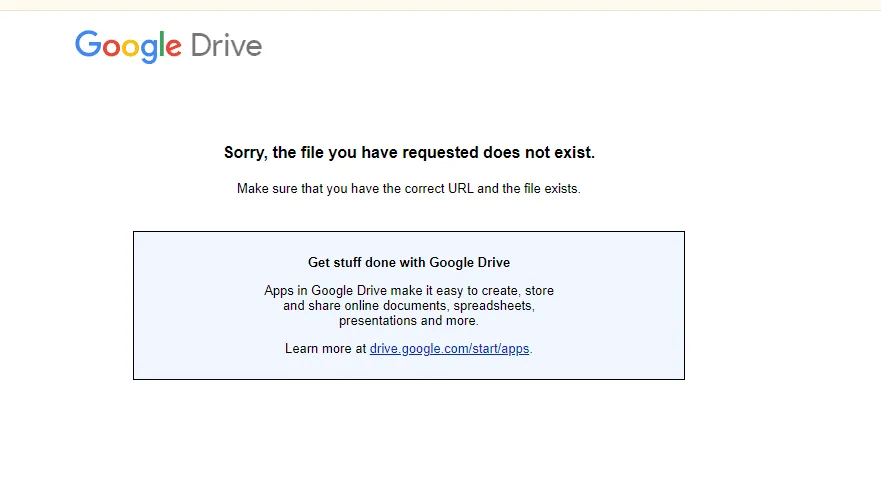Click the "Get stuff done with Google Drive" heading

tap(409, 262)
